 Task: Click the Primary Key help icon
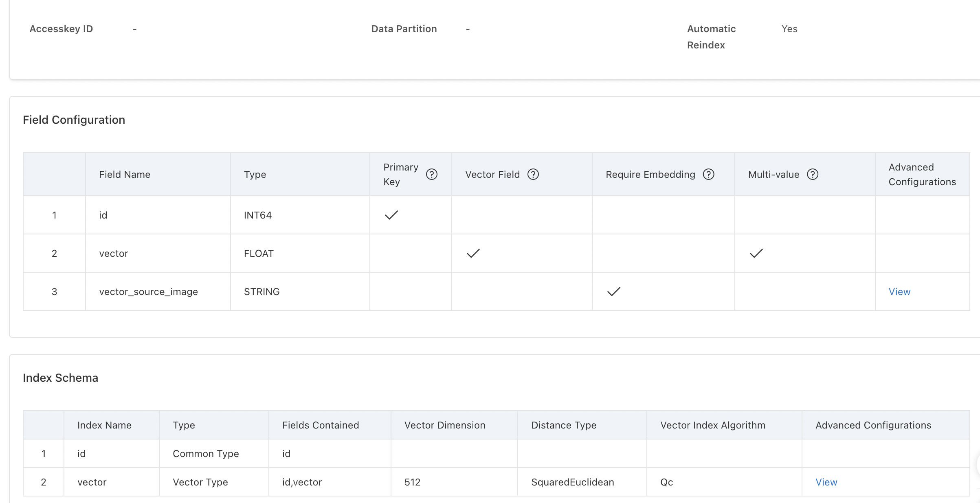[x=431, y=175]
